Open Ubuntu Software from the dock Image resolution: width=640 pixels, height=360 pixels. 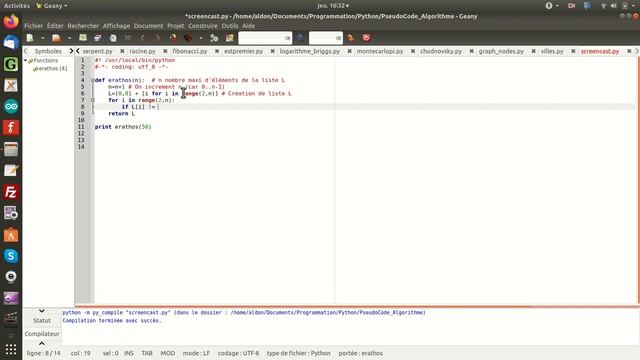[x=11, y=235]
